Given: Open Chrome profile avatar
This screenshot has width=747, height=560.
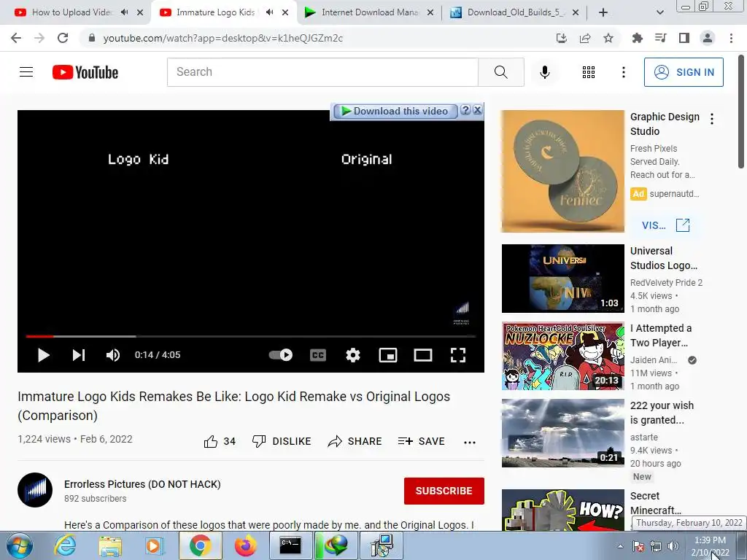Looking at the screenshot, I should click(708, 38).
